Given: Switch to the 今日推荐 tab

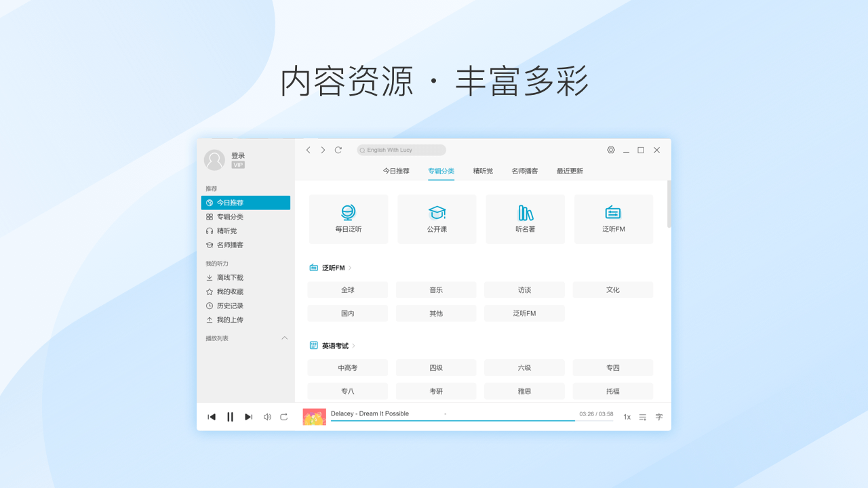Looking at the screenshot, I should [396, 171].
